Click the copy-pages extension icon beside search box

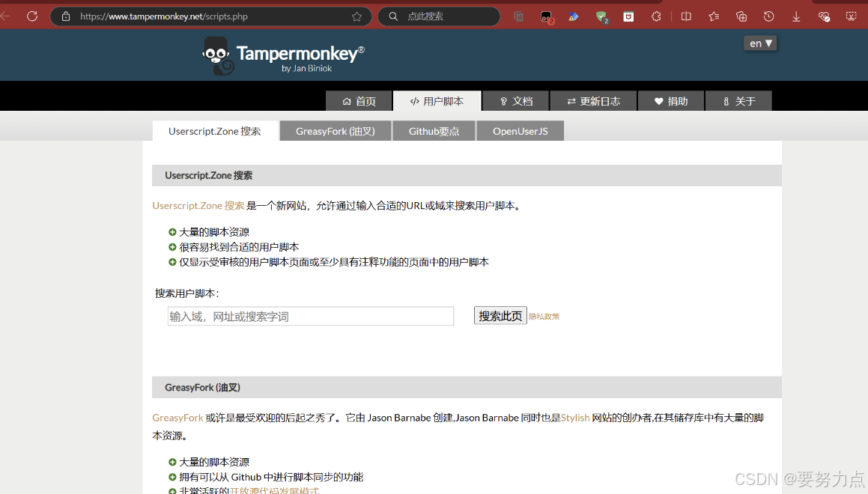(519, 16)
